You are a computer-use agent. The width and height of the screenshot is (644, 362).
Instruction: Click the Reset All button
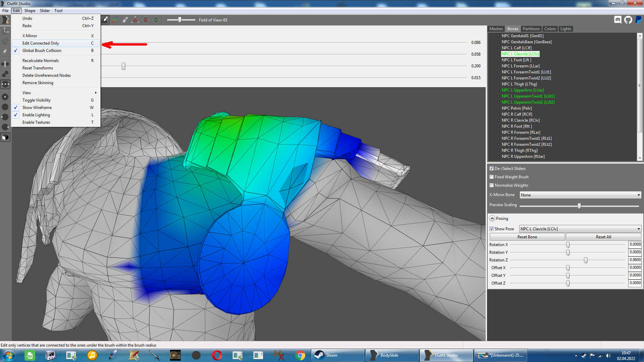[603, 237]
